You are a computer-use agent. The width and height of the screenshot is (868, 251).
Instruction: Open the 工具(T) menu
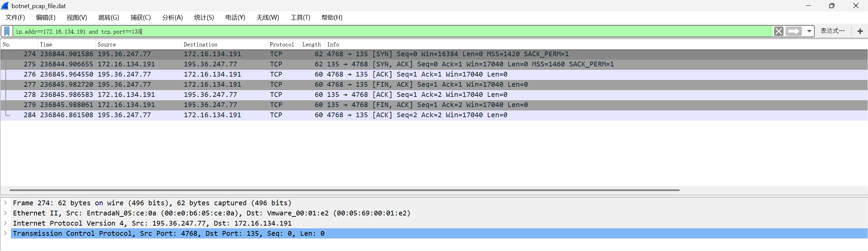click(x=300, y=18)
